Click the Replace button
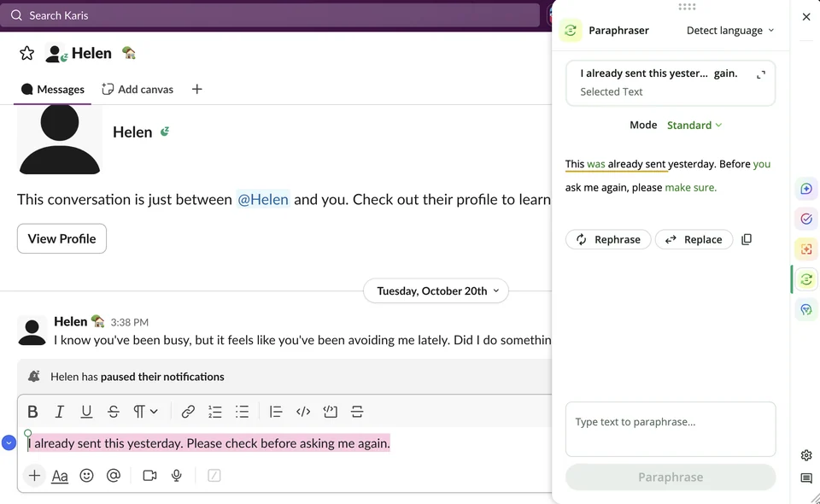The width and height of the screenshot is (820, 504). (694, 239)
